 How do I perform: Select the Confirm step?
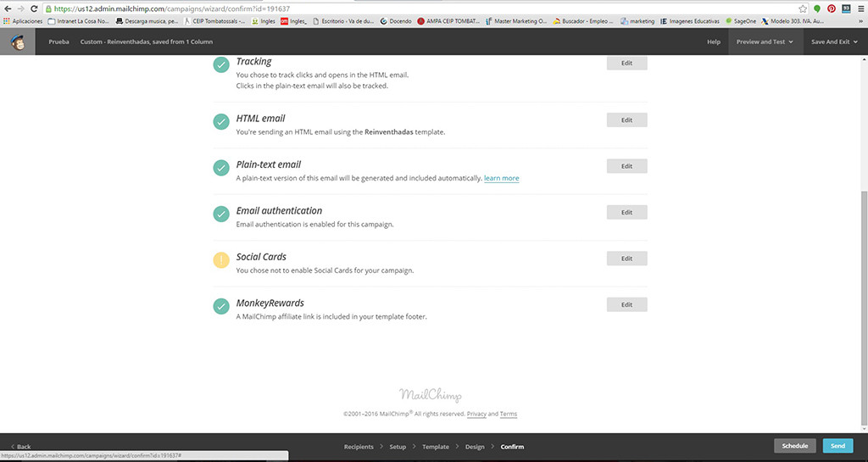512,447
